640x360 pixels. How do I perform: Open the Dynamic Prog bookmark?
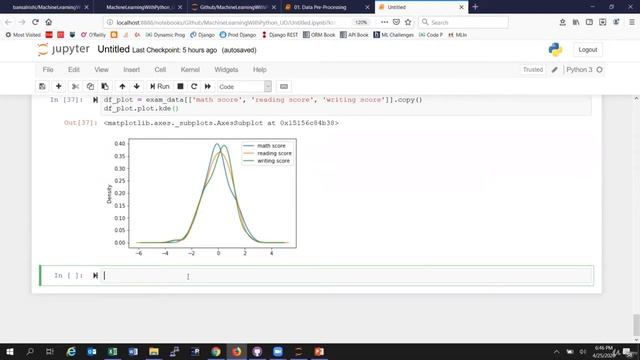point(165,35)
